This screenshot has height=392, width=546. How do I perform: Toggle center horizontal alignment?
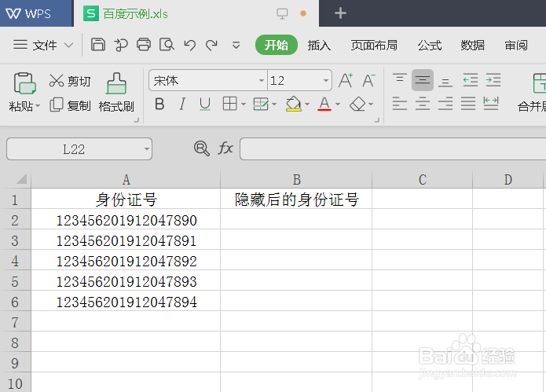(423, 104)
